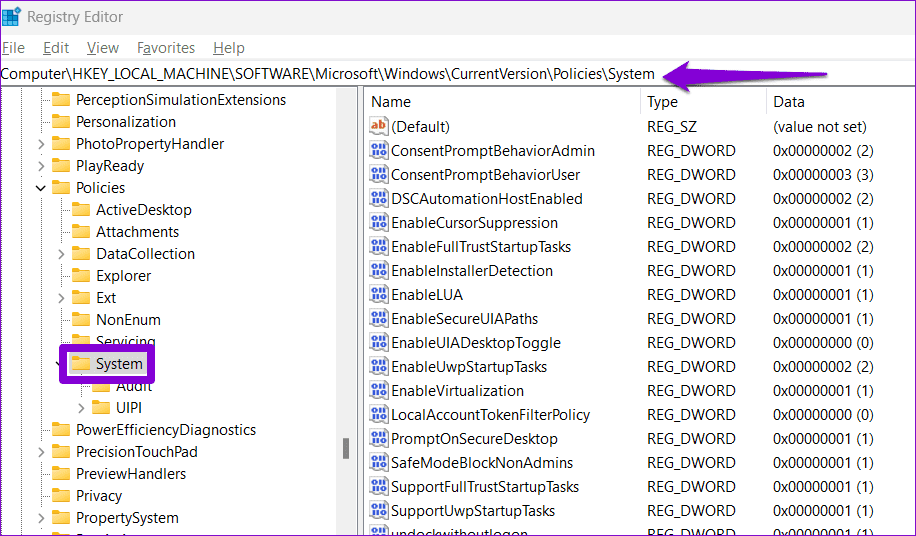Click the DSCAutomationHostEnabled DWORD icon
The height and width of the screenshot is (536, 916).
click(379, 199)
